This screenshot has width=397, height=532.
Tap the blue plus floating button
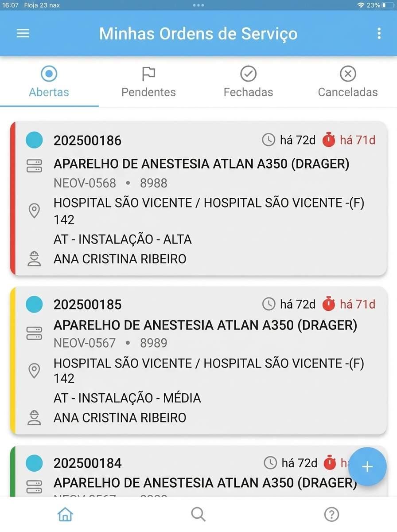(367, 466)
